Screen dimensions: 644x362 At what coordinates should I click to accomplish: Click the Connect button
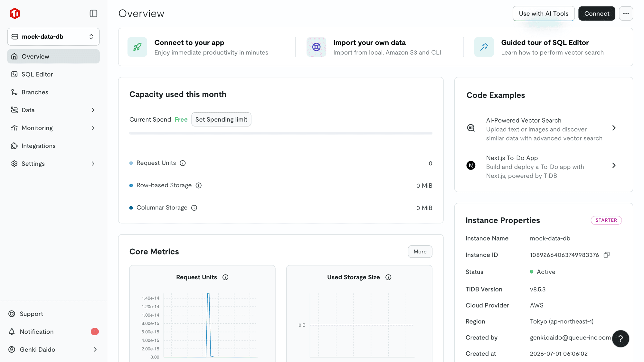click(597, 14)
